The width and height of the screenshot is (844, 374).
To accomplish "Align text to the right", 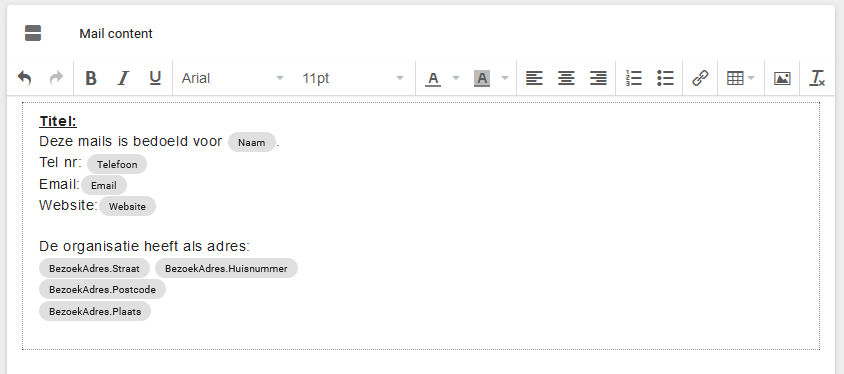I will coord(598,79).
